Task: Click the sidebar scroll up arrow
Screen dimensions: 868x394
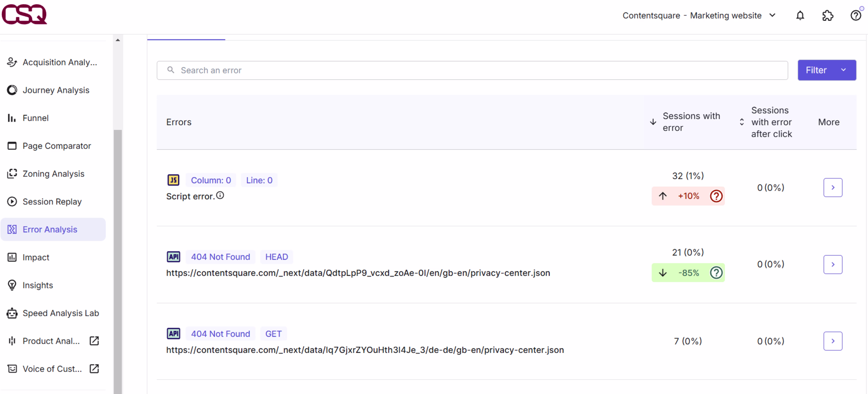Action: (118, 40)
